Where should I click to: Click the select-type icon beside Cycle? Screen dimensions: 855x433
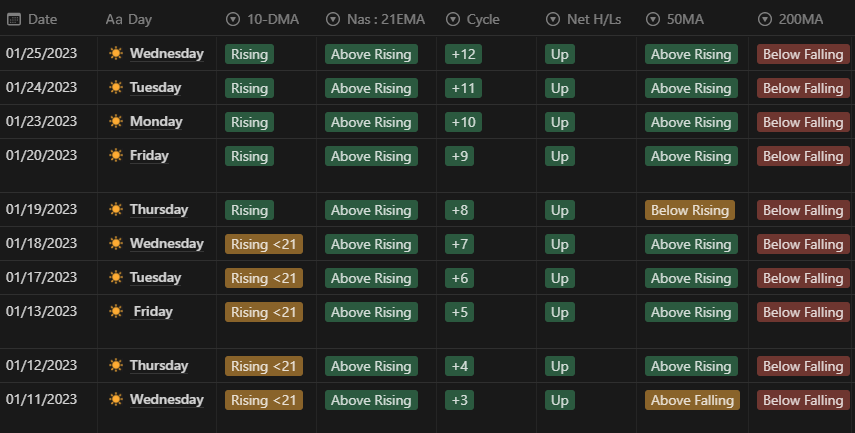453,20
